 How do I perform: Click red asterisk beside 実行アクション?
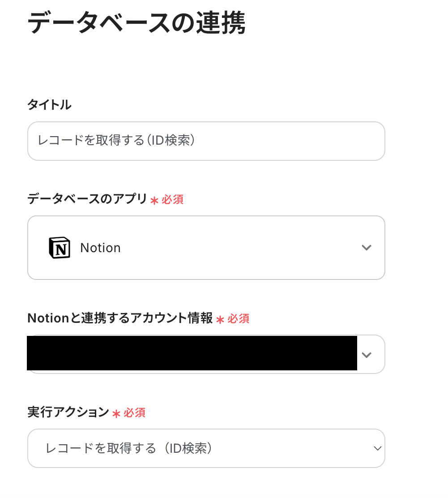(116, 413)
